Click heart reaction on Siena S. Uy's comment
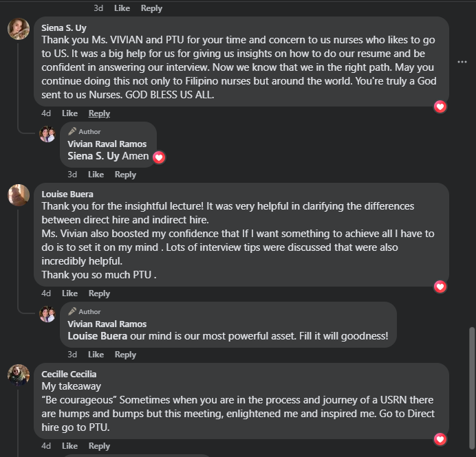476x457 pixels. 441,107
